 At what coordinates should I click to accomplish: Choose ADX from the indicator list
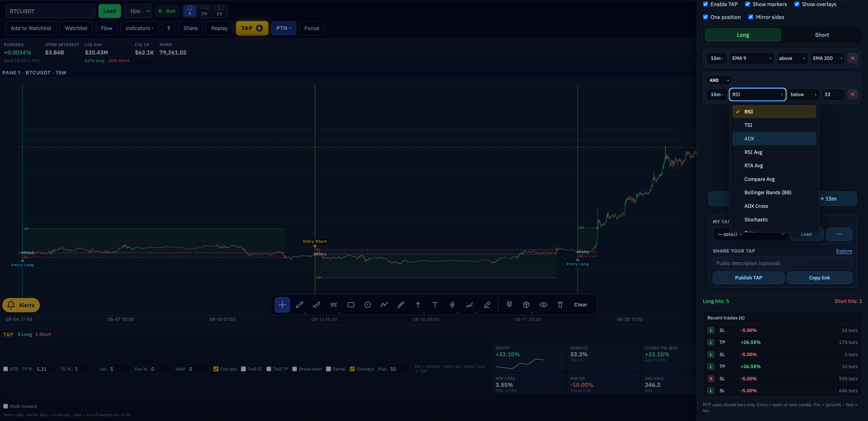tap(774, 138)
